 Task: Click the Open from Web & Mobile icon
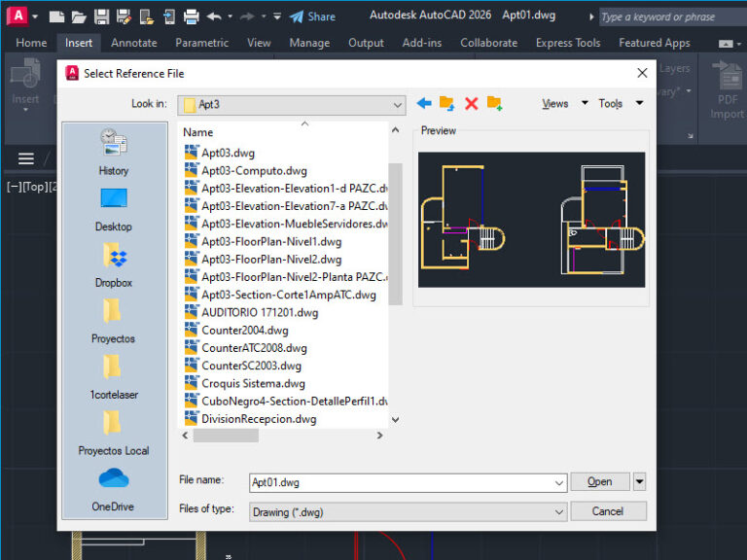[147, 17]
